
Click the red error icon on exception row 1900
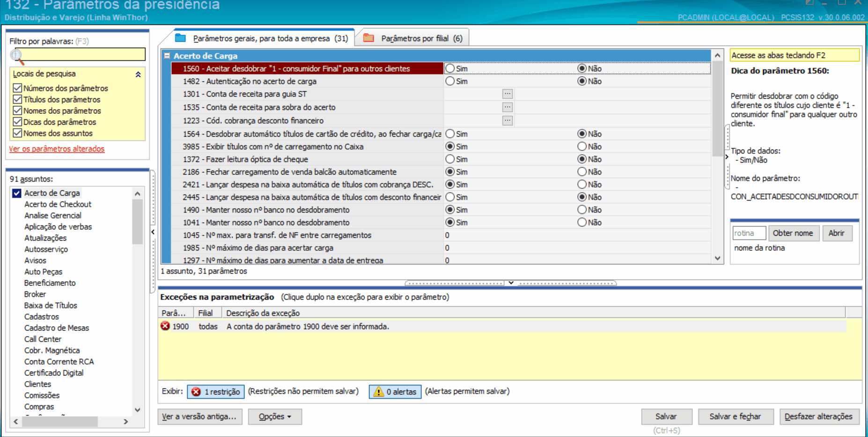coord(165,326)
